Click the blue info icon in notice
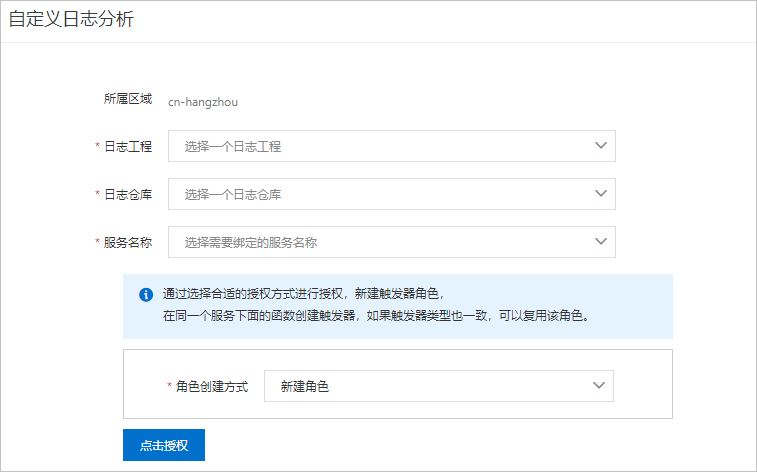The height and width of the screenshot is (472, 757). pyautogui.click(x=146, y=294)
